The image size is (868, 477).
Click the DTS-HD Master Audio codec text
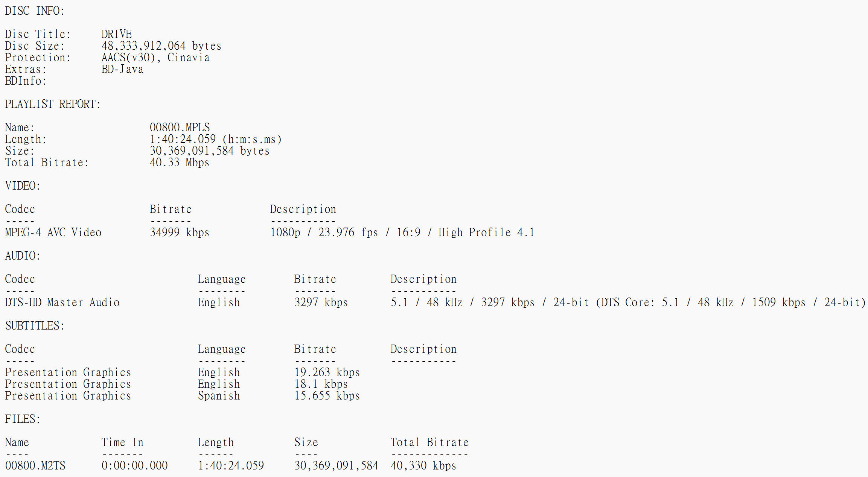pos(62,302)
